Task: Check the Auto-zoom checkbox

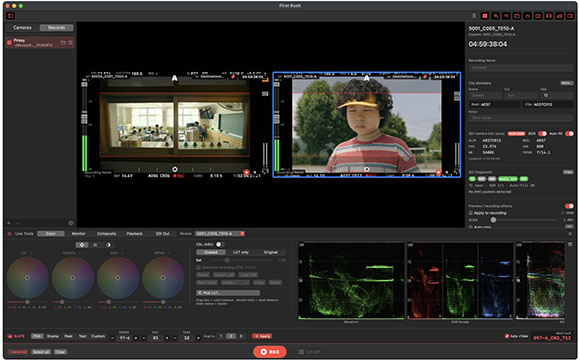Action: tap(471, 227)
